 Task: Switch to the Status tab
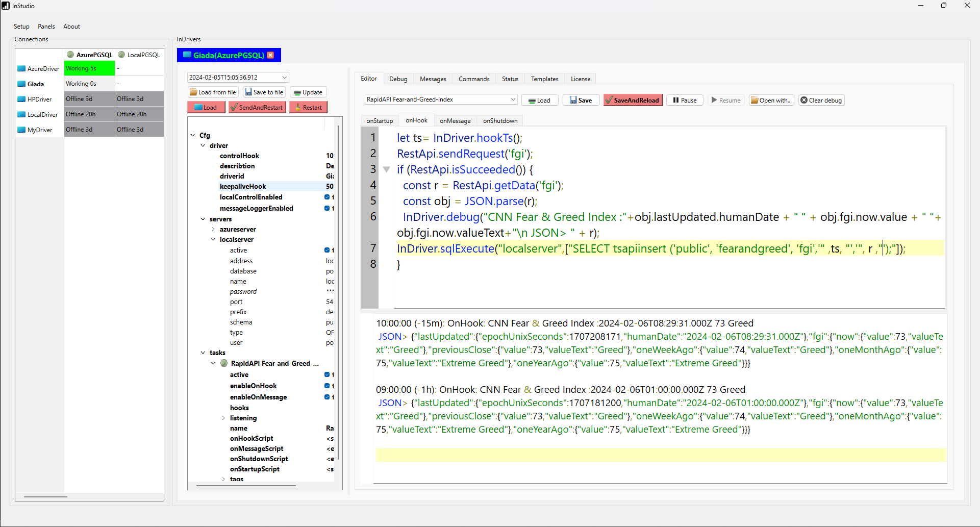[510, 79]
